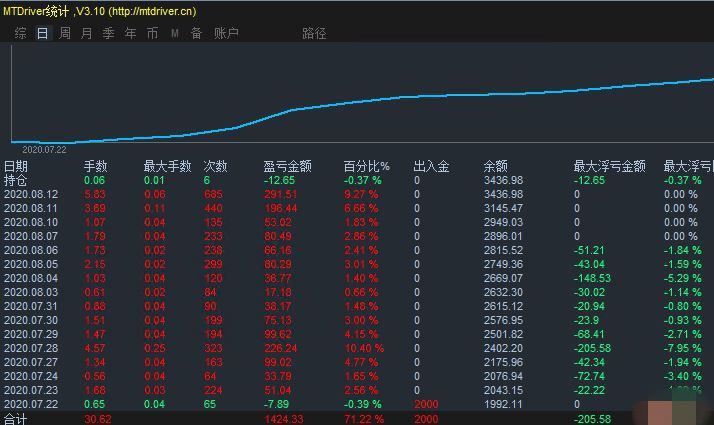714x425 pixels.
Task: Select the M tab
Action: click(x=174, y=33)
